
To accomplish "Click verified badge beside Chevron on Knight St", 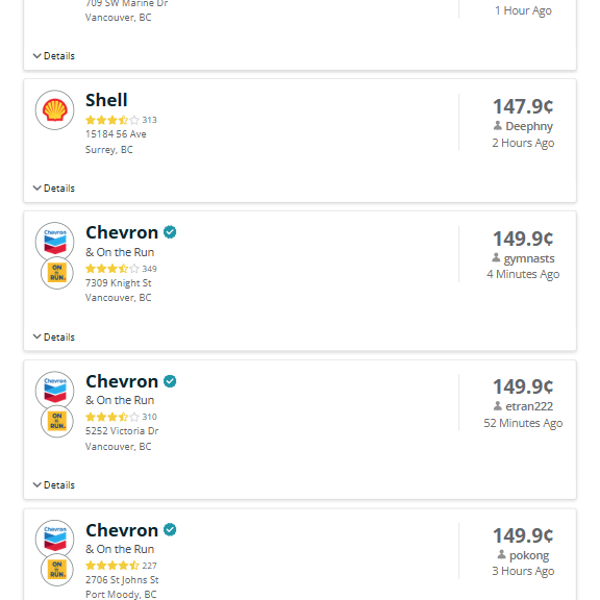I will click(x=170, y=232).
